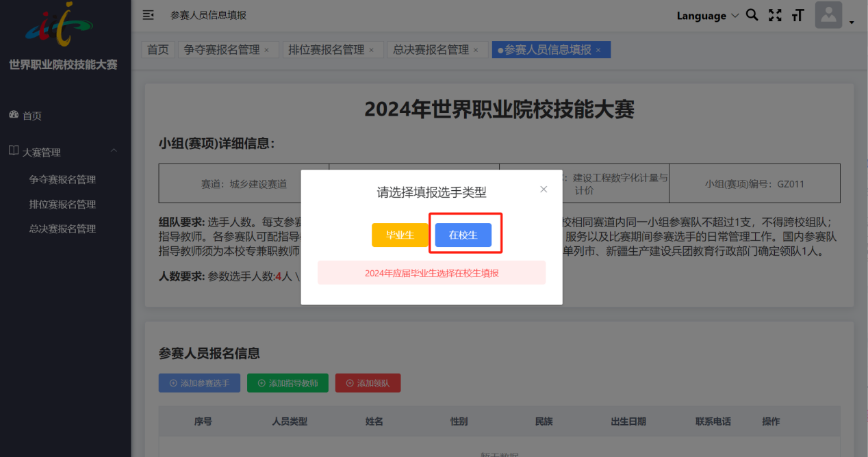The width and height of the screenshot is (868, 457).
Task: Open 总决赛报名管理 in sidebar
Action: (x=62, y=228)
